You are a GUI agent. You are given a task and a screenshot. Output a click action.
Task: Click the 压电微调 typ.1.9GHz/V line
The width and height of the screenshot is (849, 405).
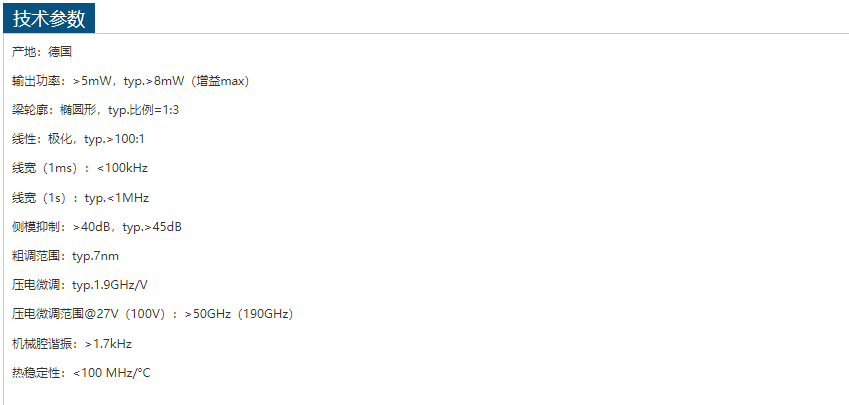tap(79, 285)
